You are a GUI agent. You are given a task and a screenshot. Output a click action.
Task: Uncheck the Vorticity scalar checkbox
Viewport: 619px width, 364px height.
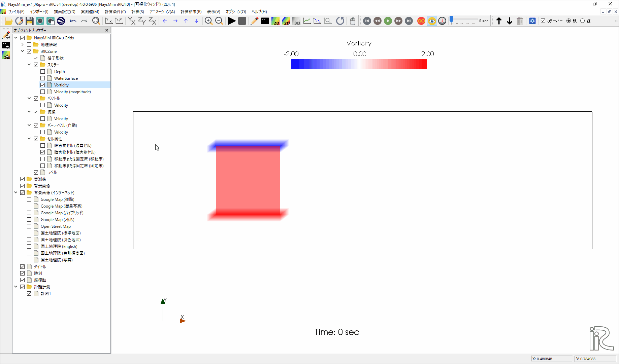(x=43, y=85)
